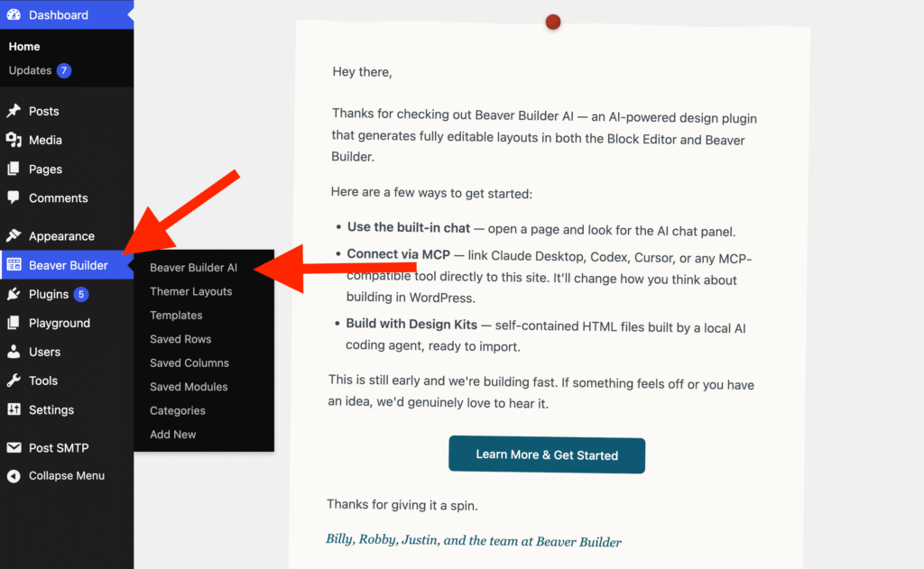Choose Templates in the submenu
This screenshot has height=569, width=924.
tap(176, 315)
